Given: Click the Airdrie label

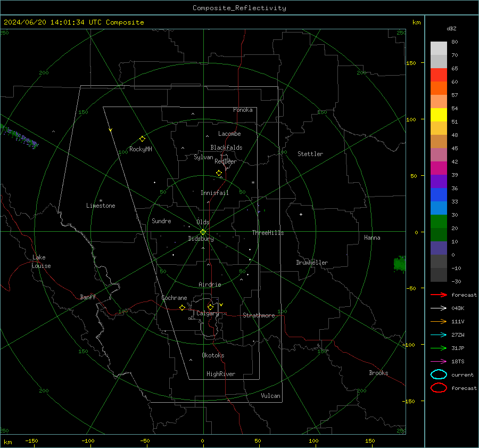Looking at the screenshot, I should click(x=210, y=284).
